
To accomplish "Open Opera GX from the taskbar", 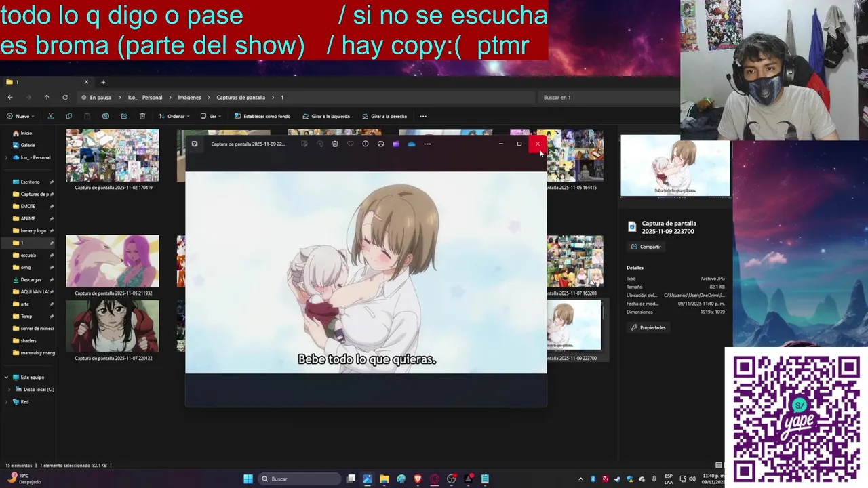I will pos(435,479).
